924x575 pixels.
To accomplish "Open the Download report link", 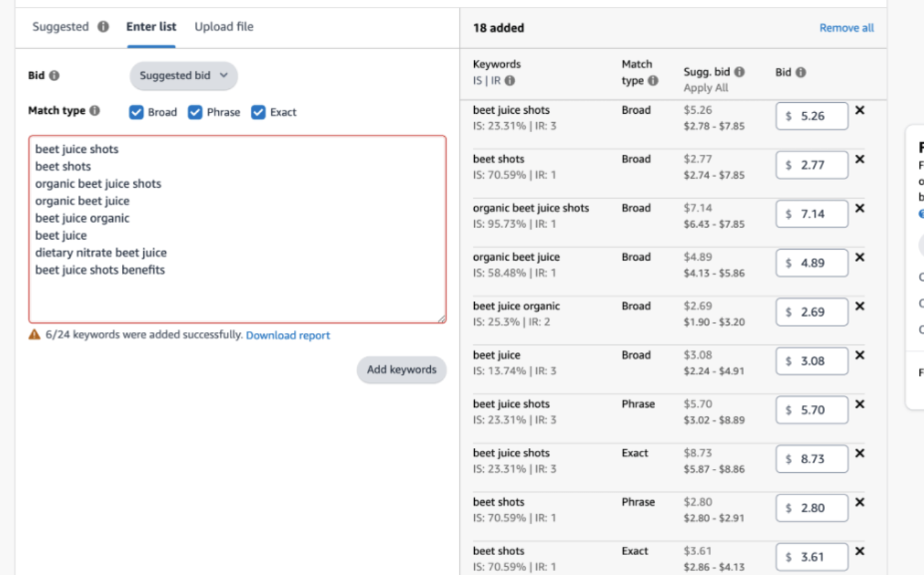I will [288, 335].
